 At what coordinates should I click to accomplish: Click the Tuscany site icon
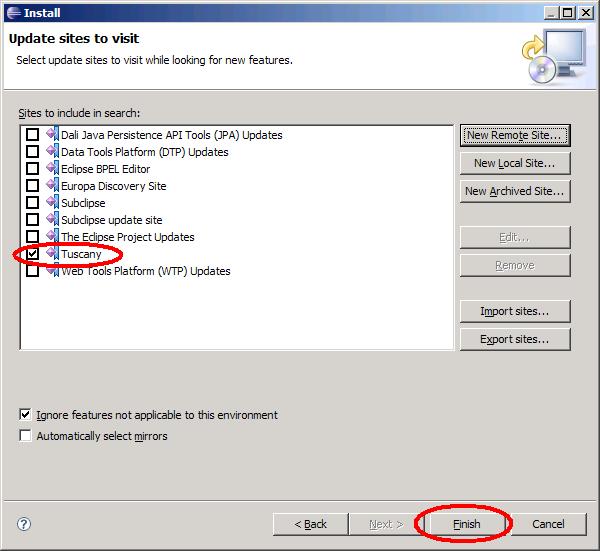pos(53,253)
